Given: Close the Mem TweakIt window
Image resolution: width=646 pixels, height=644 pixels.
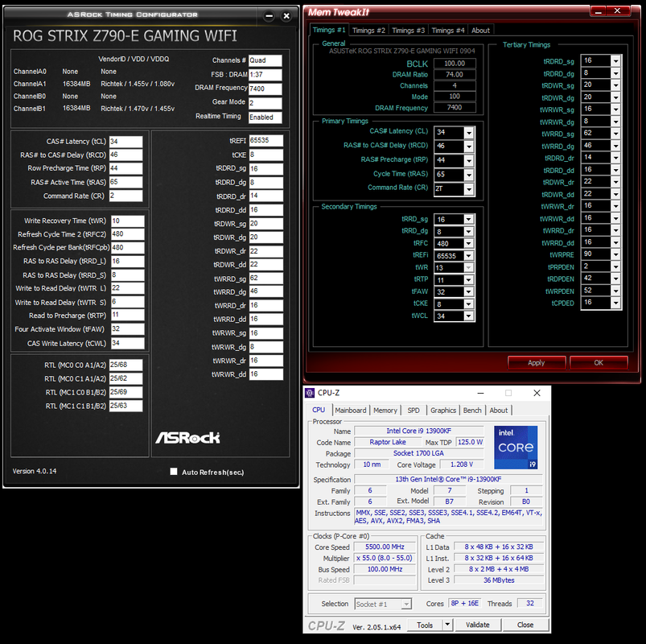Looking at the screenshot, I should (617, 11).
